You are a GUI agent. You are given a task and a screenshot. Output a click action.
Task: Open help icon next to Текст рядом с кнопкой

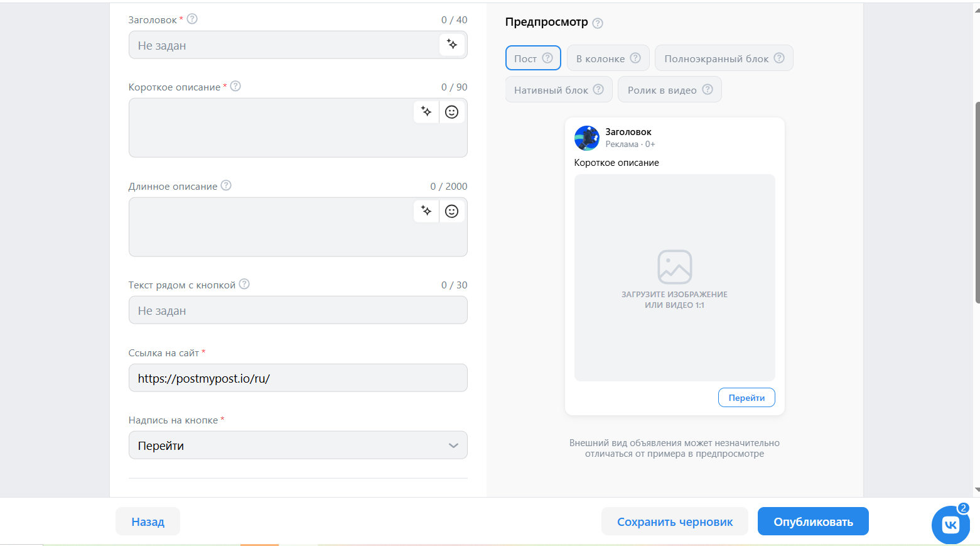pyautogui.click(x=244, y=284)
